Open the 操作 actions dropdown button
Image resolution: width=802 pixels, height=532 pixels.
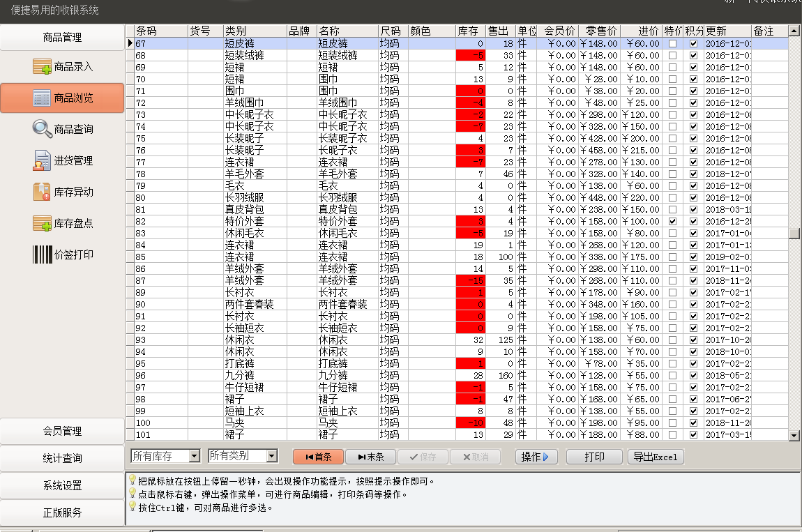coord(536,457)
